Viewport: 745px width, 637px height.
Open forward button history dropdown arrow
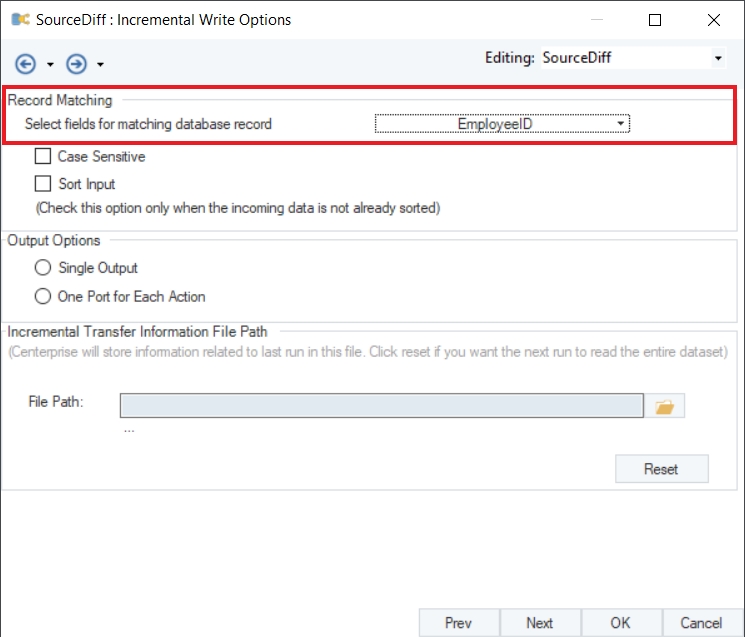coord(101,65)
